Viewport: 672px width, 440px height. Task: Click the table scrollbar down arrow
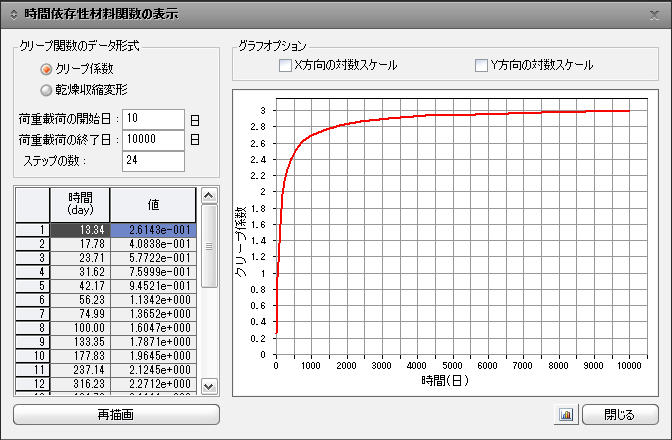tap(208, 385)
